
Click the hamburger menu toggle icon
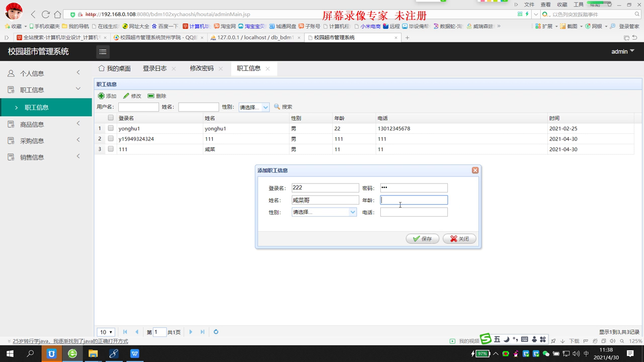click(103, 52)
